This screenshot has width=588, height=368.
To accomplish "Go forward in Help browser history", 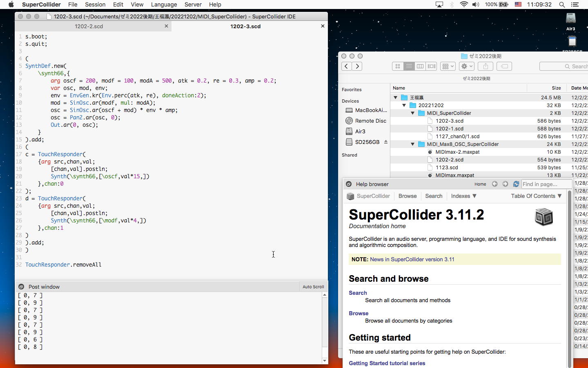I will click(x=505, y=184).
